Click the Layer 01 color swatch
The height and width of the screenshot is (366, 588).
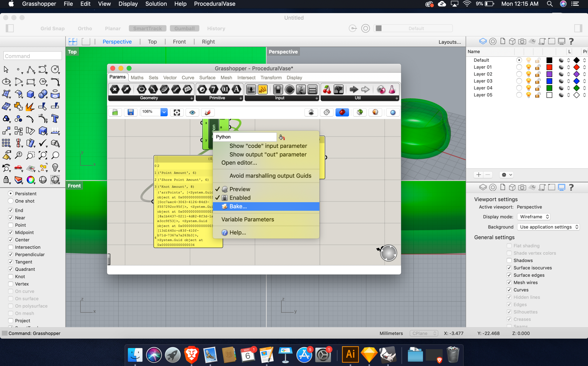click(549, 67)
